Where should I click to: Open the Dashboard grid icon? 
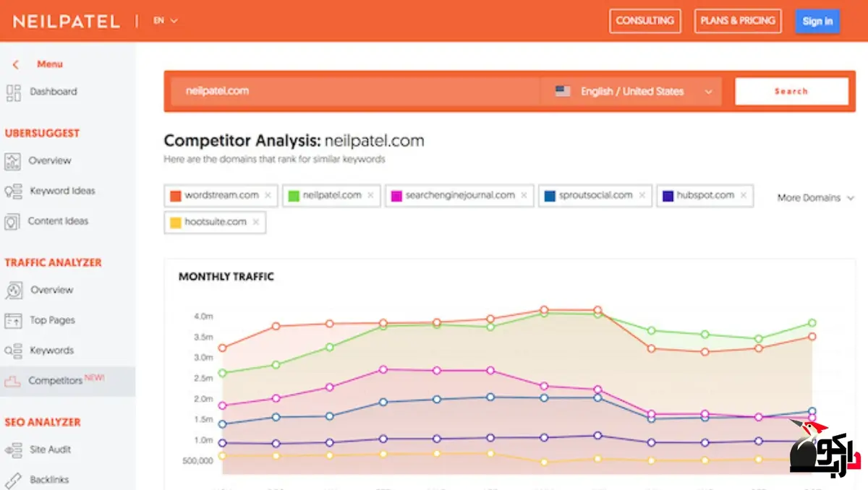pos(13,92)
